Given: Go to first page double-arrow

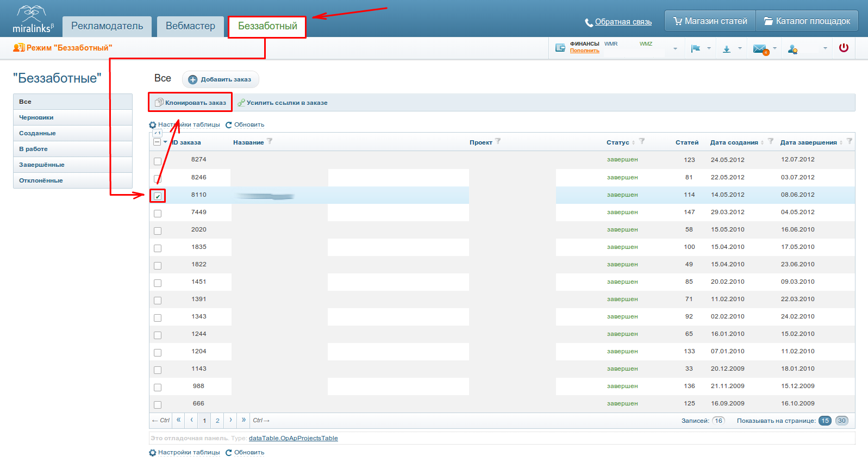Looking at the screenshot, I should (178, 420).
